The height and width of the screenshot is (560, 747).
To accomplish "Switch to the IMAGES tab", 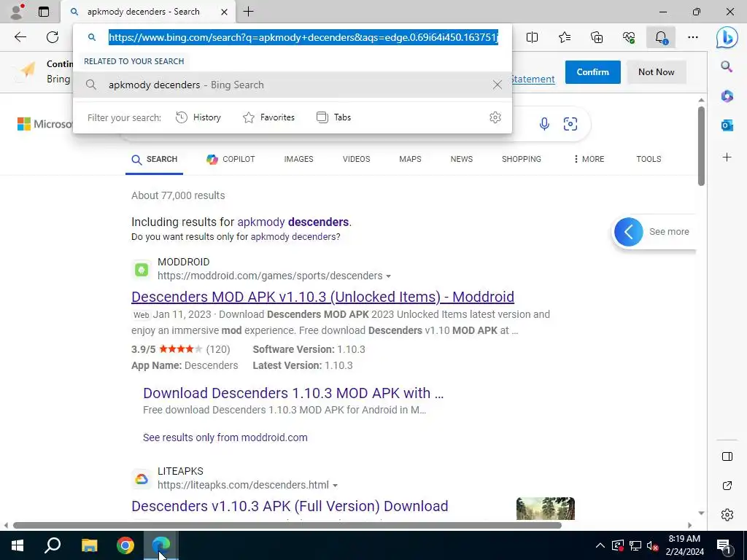I will point(298,159).
